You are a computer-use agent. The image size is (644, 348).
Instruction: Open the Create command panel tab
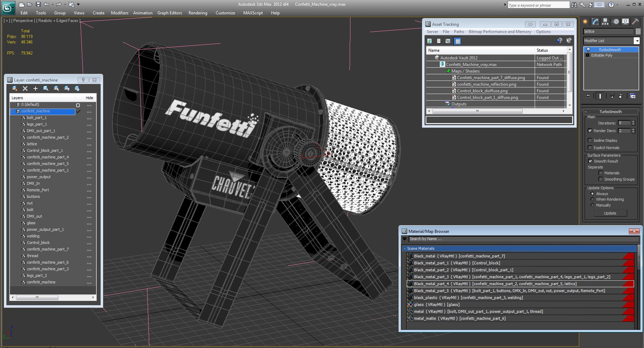pos(585,22)
